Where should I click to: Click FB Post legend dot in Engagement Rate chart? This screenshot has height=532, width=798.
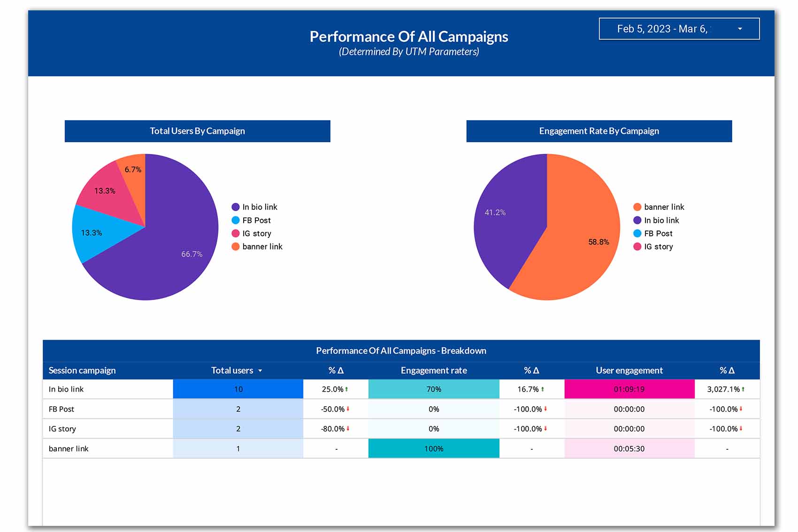coord(637,233)
